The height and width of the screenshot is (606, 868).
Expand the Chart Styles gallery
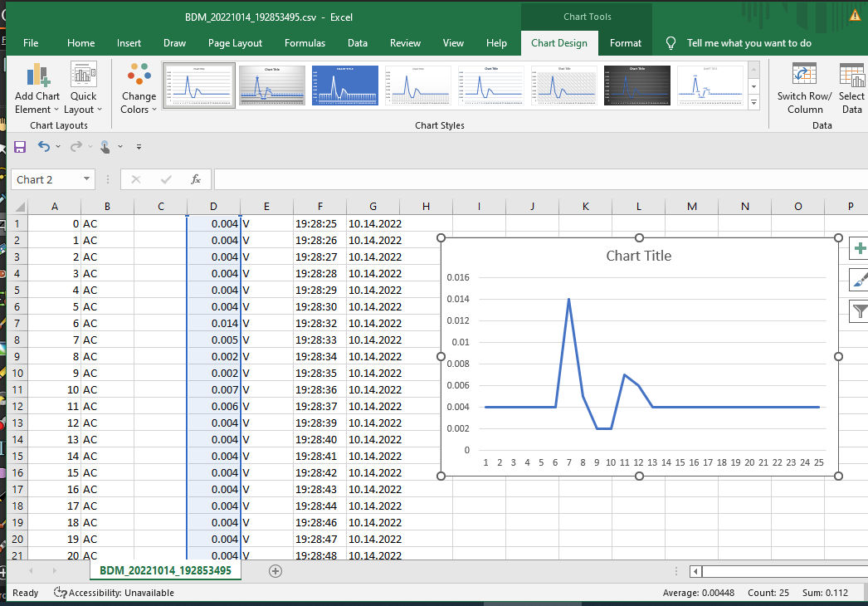click(x=753, y=102)
